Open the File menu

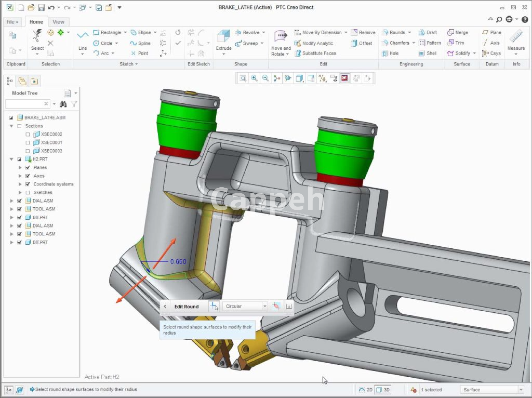pos(12,22)
